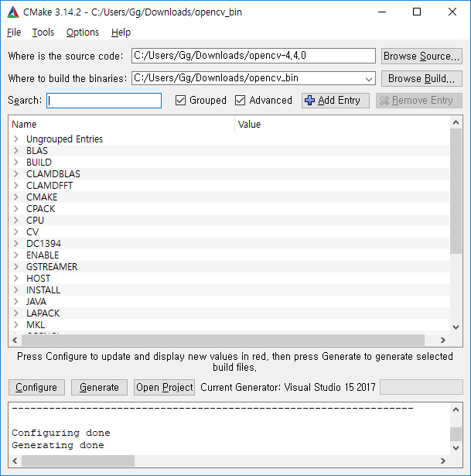Click the source code path field
The width and height of the screenshot is (471, 476).
[x=254, y=56]
